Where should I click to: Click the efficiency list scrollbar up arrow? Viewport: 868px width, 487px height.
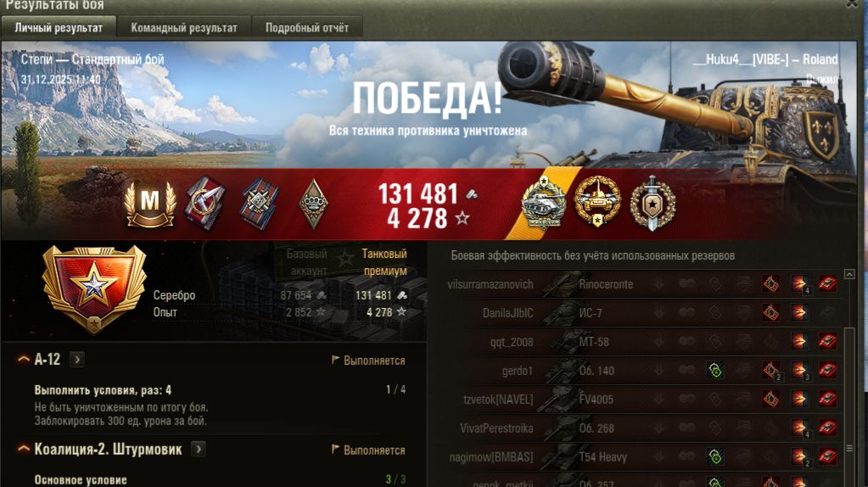click(x=849, y=274)
